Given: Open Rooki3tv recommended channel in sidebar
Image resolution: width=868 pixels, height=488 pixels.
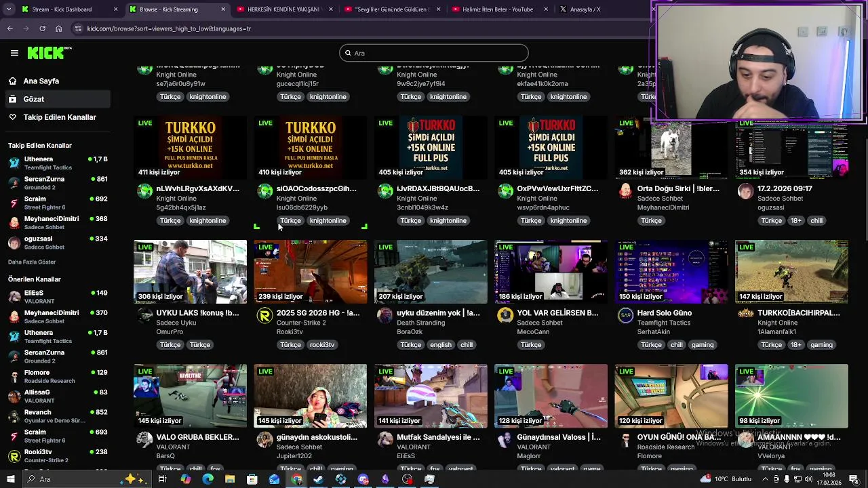Looking at the screenshot, I should point(58,455).
